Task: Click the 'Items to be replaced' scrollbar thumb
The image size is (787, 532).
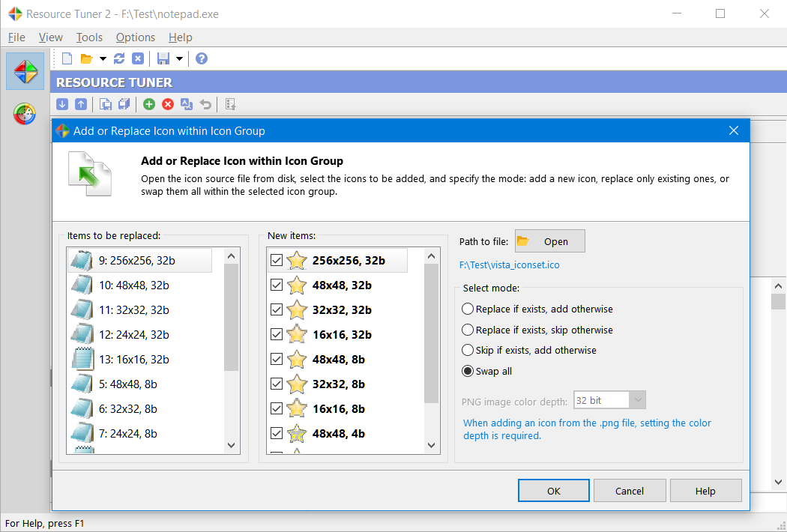Action: point(232,317)
